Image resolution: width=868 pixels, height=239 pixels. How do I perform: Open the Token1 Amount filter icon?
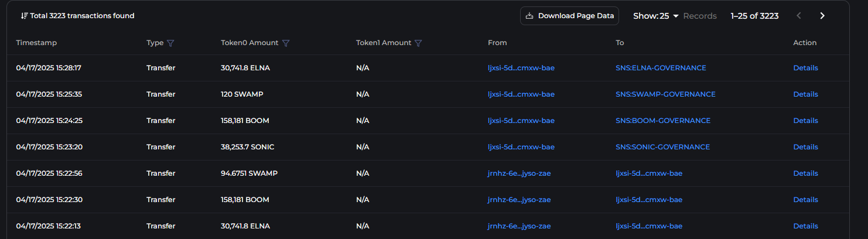pyautogui.click(x=419, y=43)
